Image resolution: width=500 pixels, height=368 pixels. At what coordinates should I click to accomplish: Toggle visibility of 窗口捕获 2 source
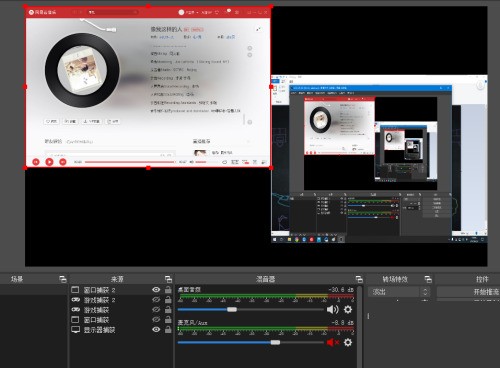pos(156,290)
